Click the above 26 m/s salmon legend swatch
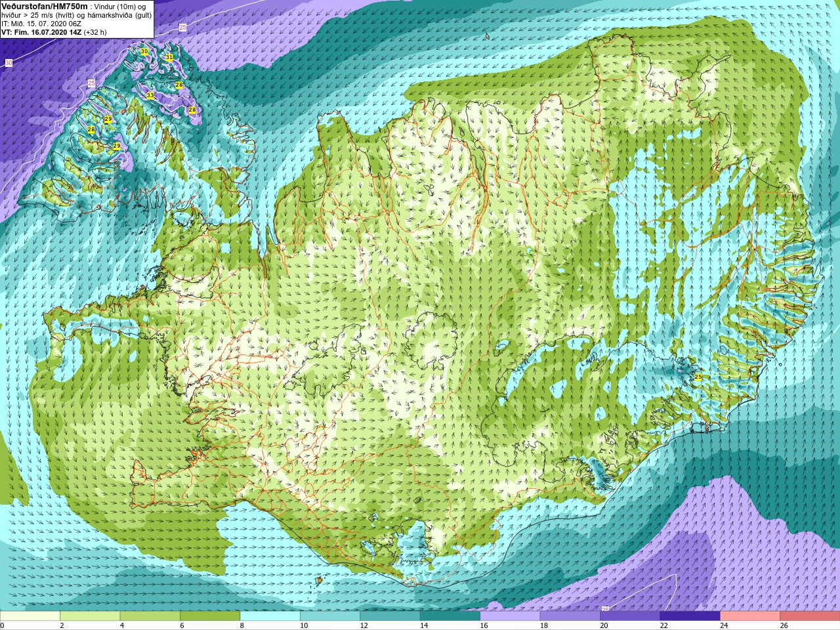The width and height of the screenshot is (840, 630). point(810,616)
